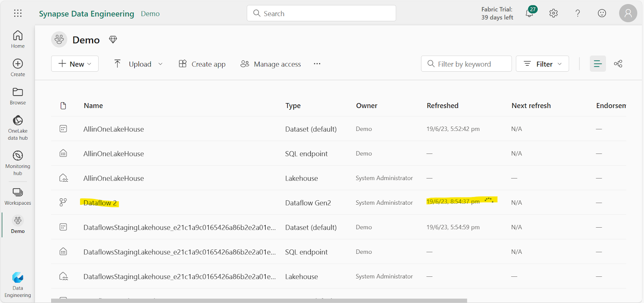
Task: Sort by Owner column header
Action: pyautogui.click(x=367, y=106)
